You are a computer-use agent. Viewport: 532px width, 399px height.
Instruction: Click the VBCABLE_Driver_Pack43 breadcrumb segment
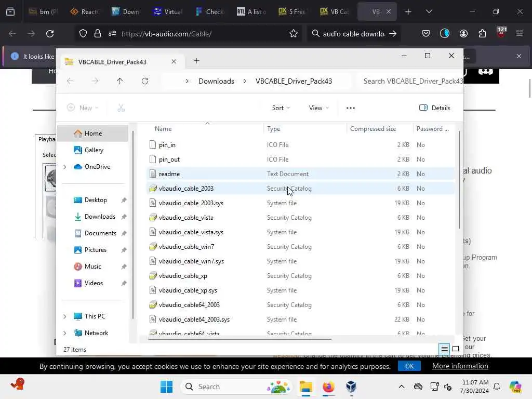[294, 81]
